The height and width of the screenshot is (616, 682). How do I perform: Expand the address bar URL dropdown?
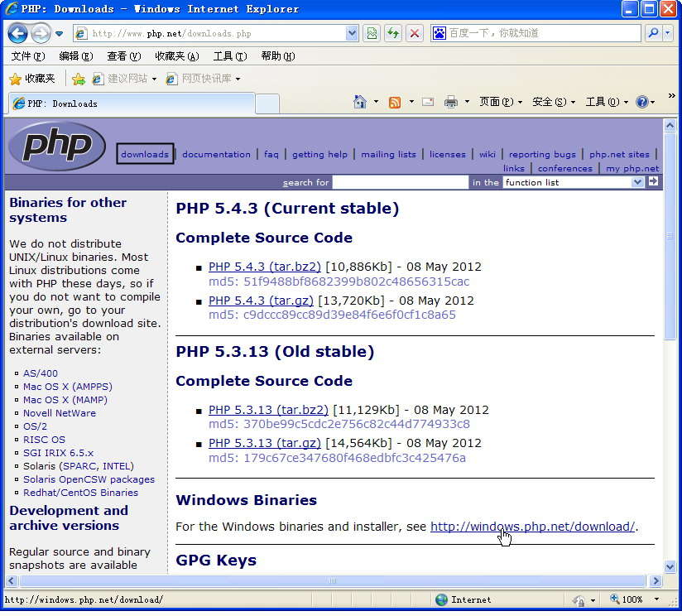(x=352, y=33)
